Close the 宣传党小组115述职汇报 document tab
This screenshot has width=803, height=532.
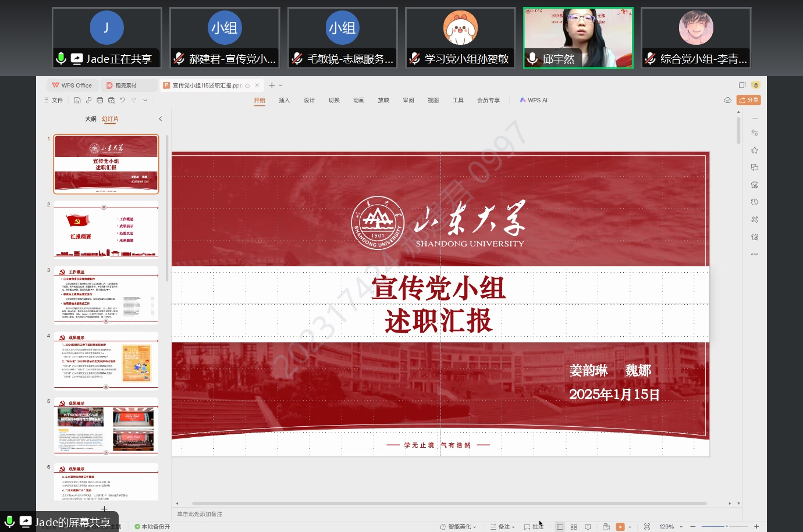[x=257, y=85]
